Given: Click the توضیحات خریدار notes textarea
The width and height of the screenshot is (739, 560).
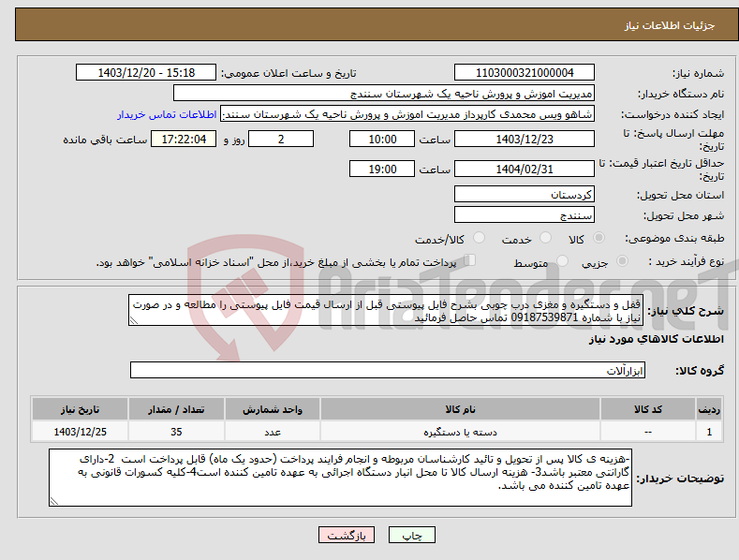Looking at the screenshot, I should [x=340, y=478].
